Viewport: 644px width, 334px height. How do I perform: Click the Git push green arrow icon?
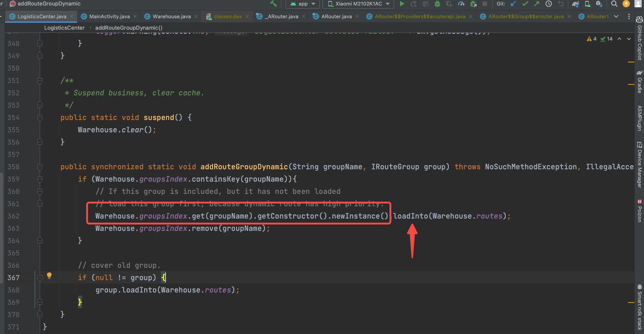537,4
